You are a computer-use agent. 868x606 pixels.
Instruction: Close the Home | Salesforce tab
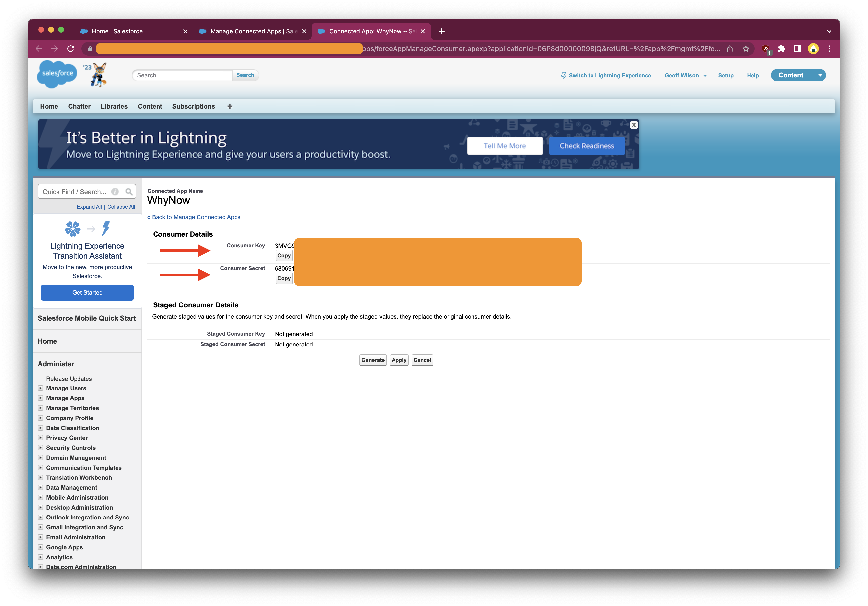[185, 31]
